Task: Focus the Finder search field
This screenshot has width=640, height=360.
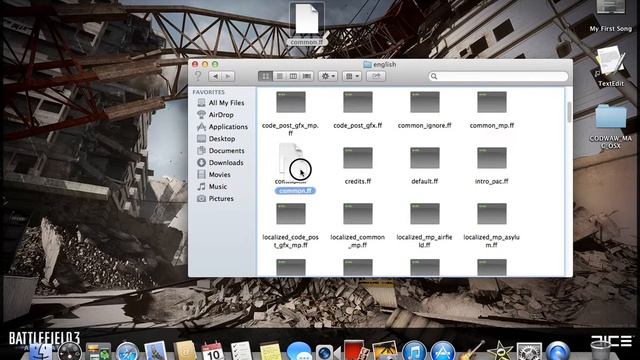Action: coord(498,76)
